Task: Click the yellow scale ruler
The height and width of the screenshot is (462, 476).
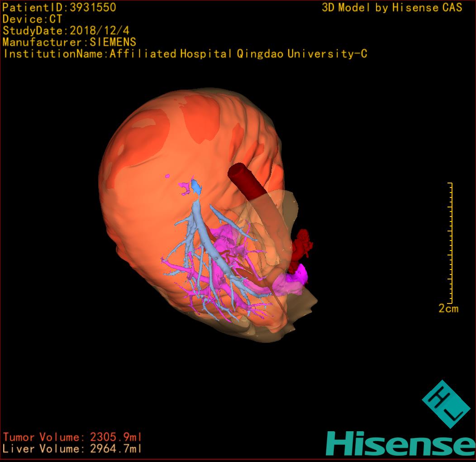Action: coord(451,243)
